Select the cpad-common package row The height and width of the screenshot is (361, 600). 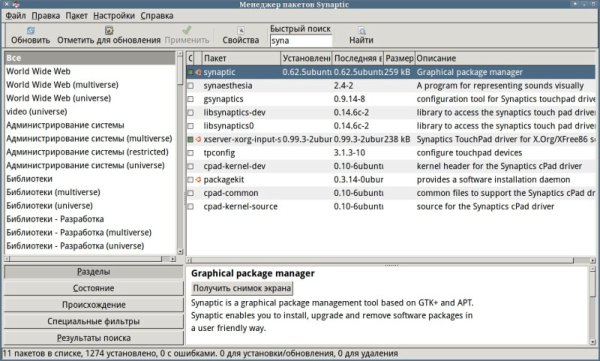(x=391, y=193)
